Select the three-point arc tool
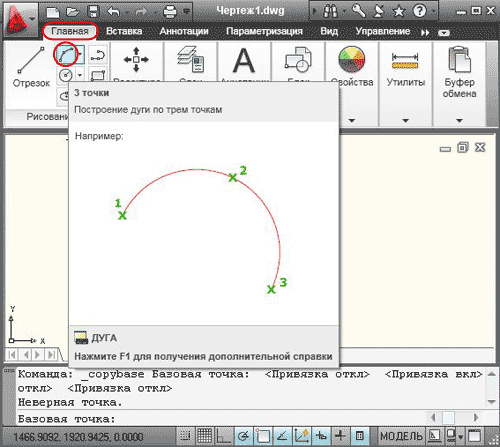This screenshot has width=500, height=447. (x=66, y=55)
